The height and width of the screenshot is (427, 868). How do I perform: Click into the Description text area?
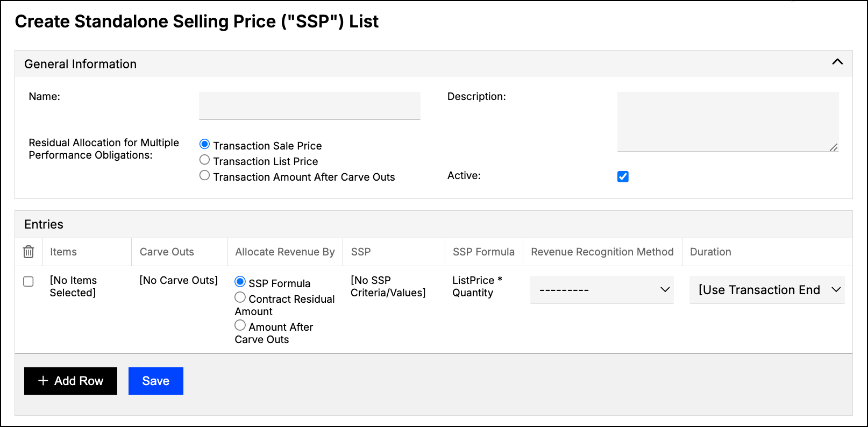coord(728,122)
